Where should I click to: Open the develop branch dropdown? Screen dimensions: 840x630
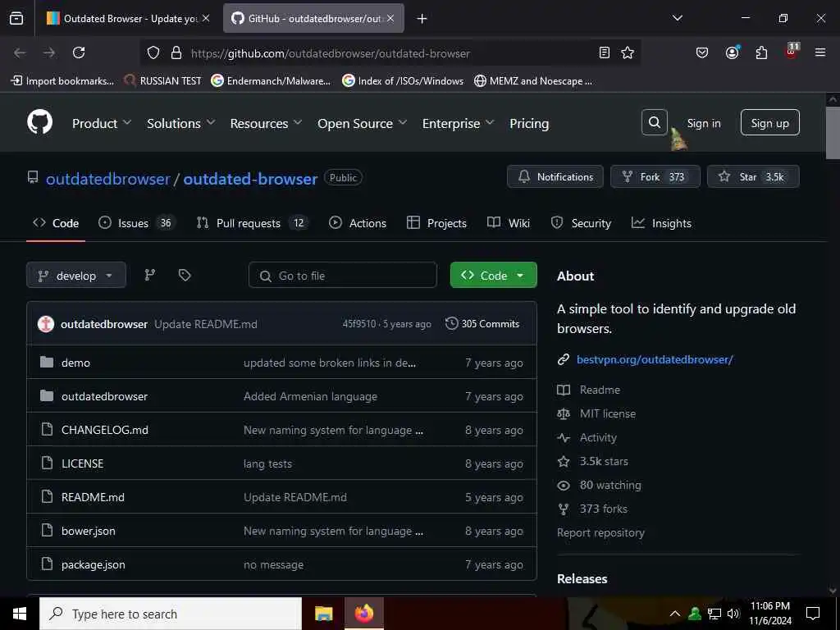[76, 275]
